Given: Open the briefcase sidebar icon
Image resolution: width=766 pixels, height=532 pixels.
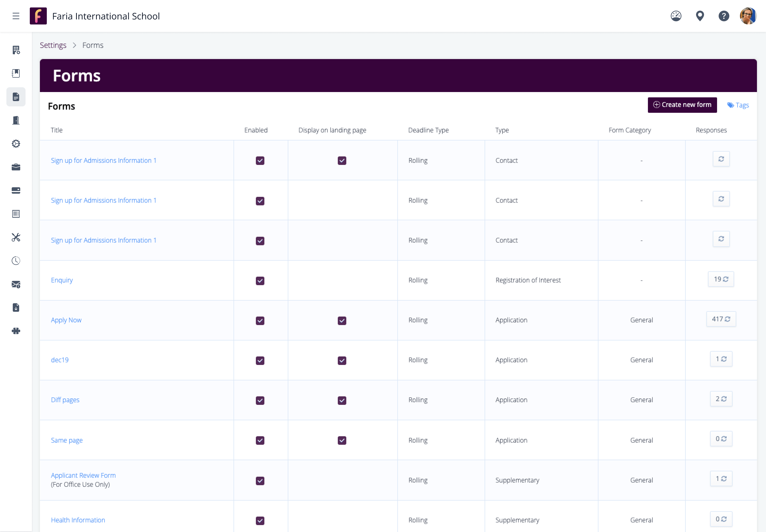Looking at the screenshot, I should tap(16, 167).
